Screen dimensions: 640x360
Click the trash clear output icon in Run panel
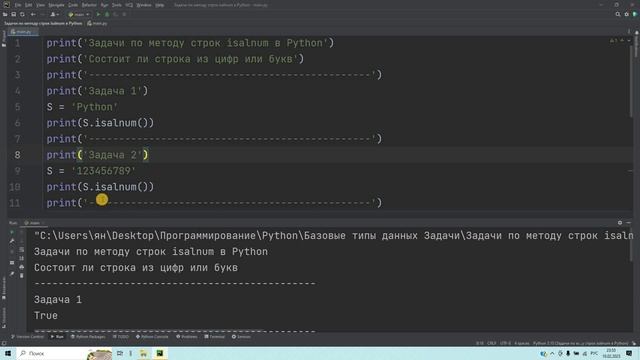22,276
